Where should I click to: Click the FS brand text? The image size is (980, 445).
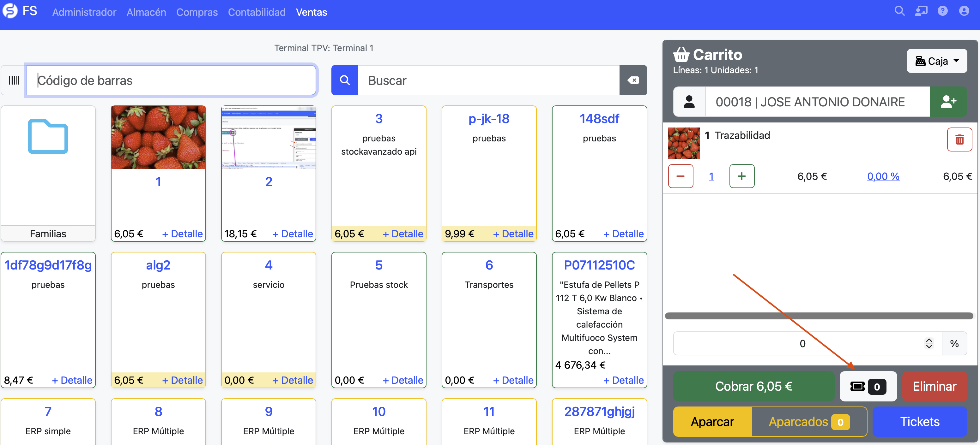point(30,11)
